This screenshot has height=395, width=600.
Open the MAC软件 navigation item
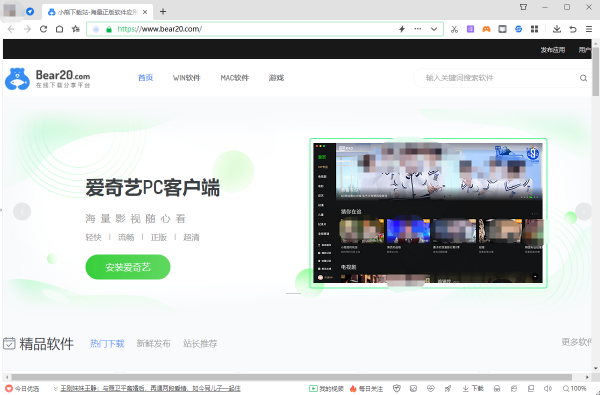point(235,78)
